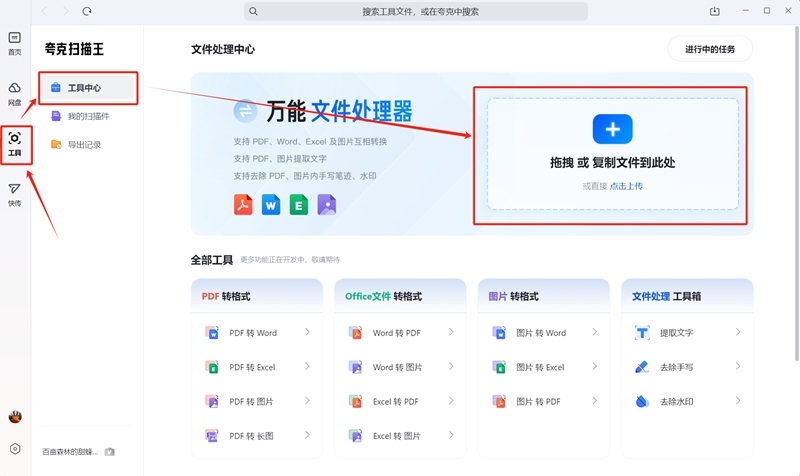Viewport: 800px width, 476px height.
Task: Click the red PDF file icon
Action: point(243,205)
